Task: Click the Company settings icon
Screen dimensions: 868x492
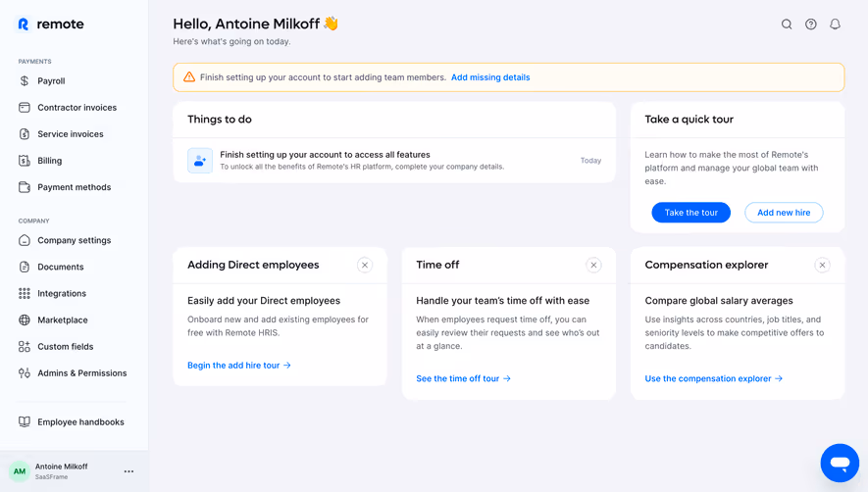Action: (25, 240)
